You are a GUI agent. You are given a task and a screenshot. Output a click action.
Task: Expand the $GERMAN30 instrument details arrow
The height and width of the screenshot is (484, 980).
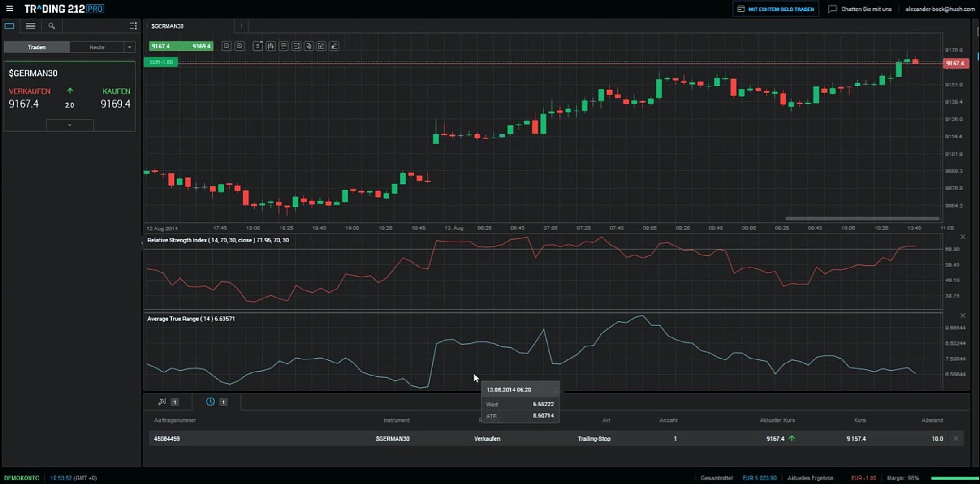click(x=69, y=125)
